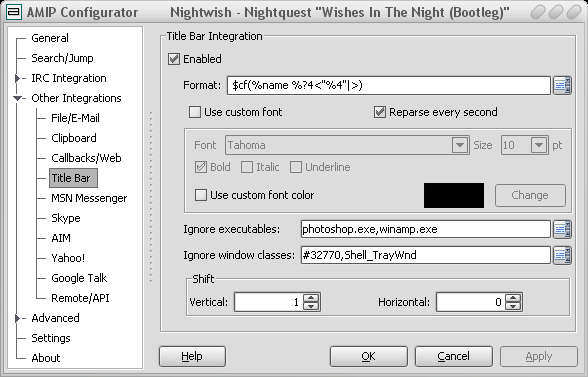Click the Vertical shift number field
Image resolution: width=588 pixels, height=377 pixels.
tap(268, 302)
